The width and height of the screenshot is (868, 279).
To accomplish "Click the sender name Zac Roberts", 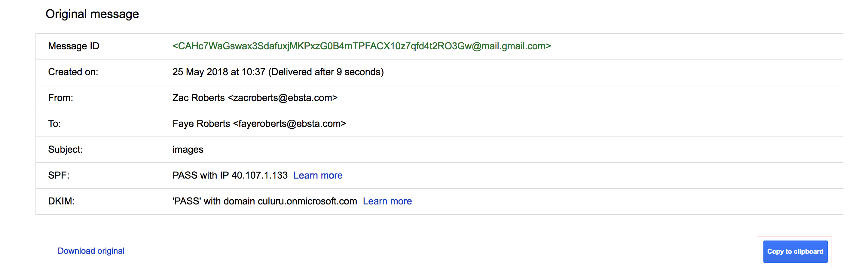I will tap(198, 98).
